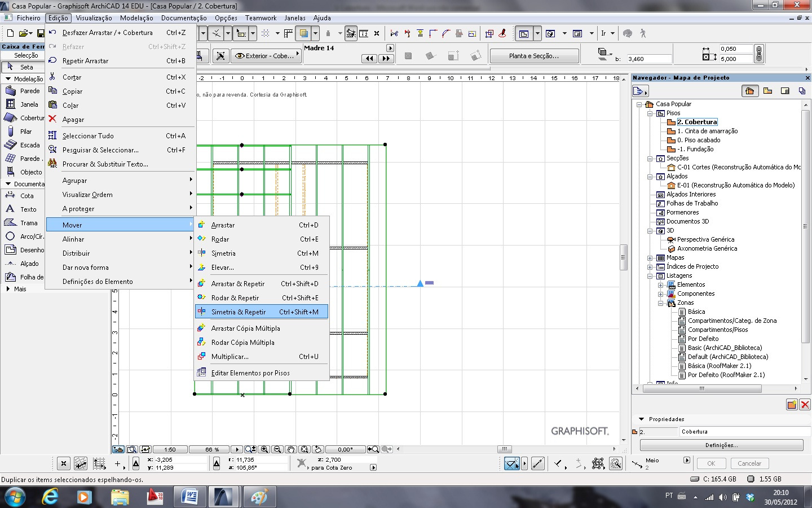
Task: Collapse the Casa Popular tree node
Action: 639,104
